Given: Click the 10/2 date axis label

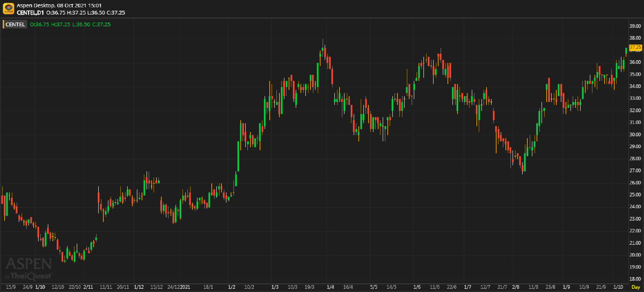Looking at the screenshot, I should (x=249, y=287).
